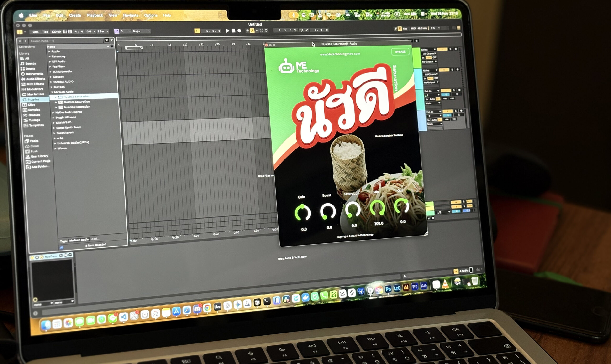Screen dimensions: 611x364
Task: Select Instruments category in browser
Action: click(x=32, y=74)
